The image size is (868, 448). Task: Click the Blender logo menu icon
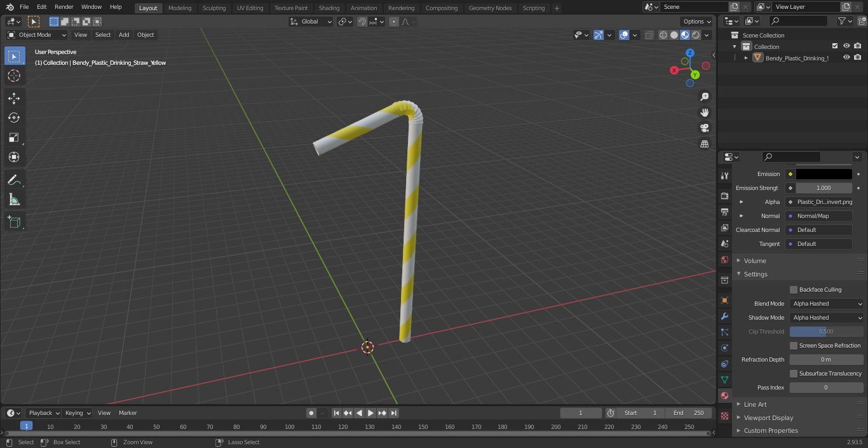(x=10, y=7)
